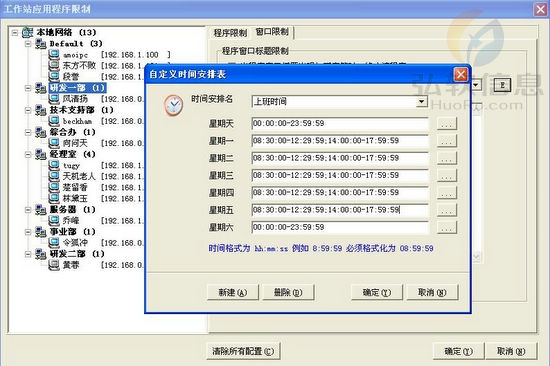This screenshot has width=550, height=366.
Task: Click the Default group icon
Action: click(x=41, y=44)
